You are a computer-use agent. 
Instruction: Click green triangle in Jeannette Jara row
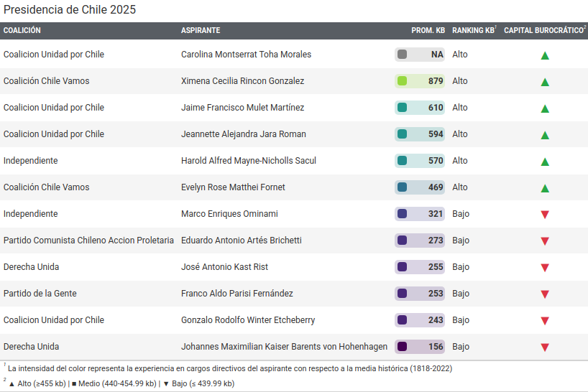[x=545, y=136]
